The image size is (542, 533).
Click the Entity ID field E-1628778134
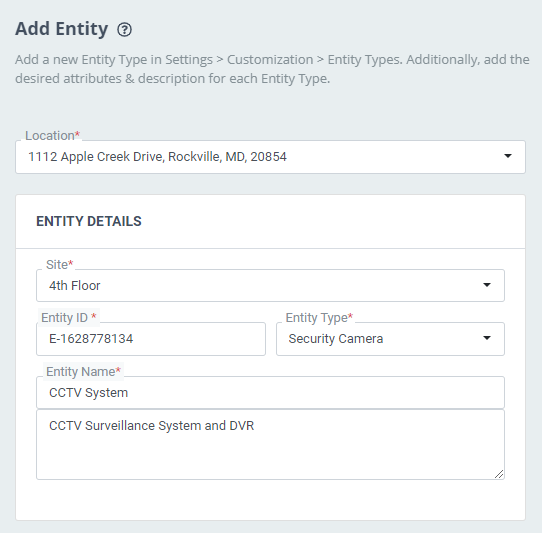151,339
